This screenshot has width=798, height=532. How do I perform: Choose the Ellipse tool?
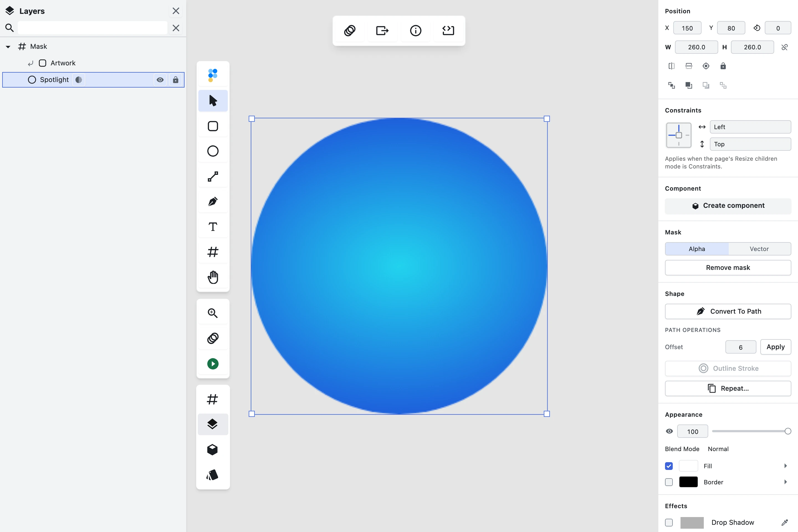pyautogui.click(x=213, y=151)
